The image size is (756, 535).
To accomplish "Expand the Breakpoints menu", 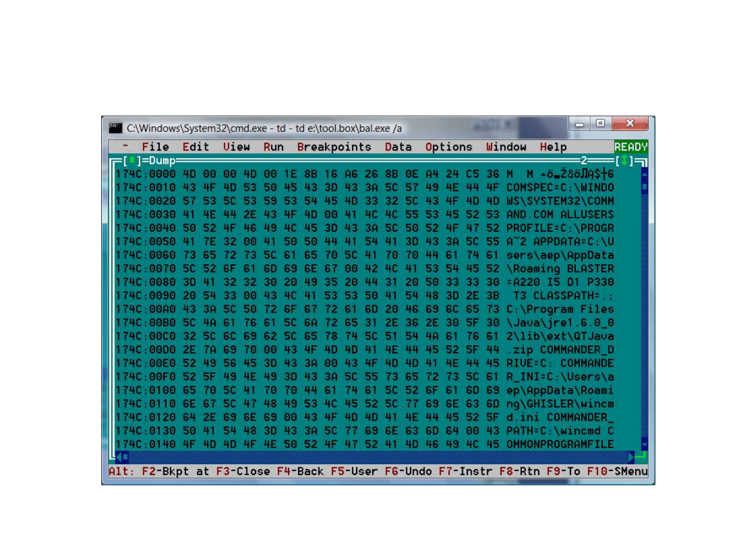I will (x=334, y=147).
